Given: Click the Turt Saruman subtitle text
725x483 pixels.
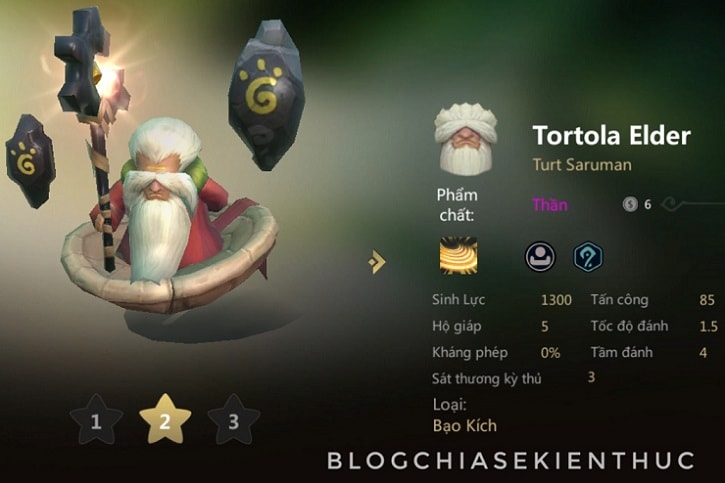Looking at the screenshot, I should [582, 165].
